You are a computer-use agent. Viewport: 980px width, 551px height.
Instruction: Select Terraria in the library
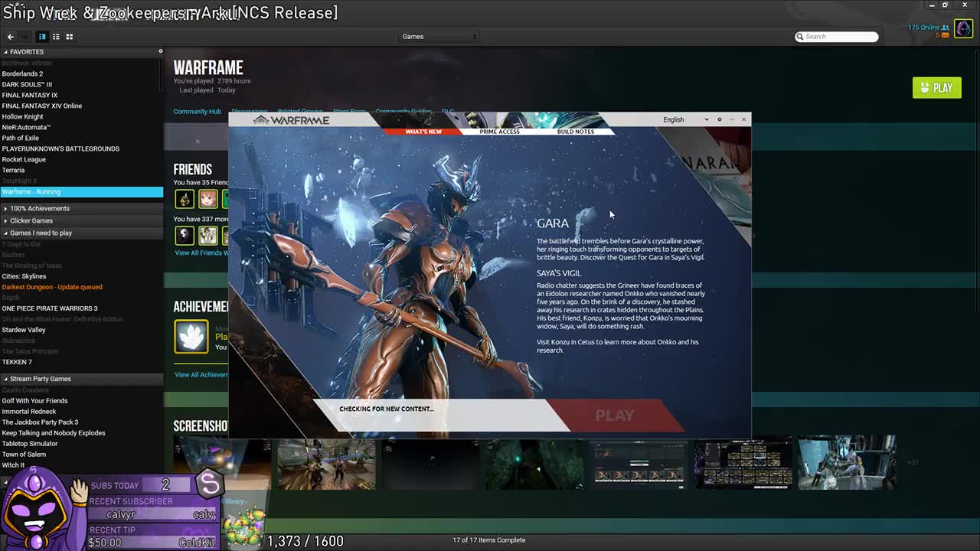(13, 170)
